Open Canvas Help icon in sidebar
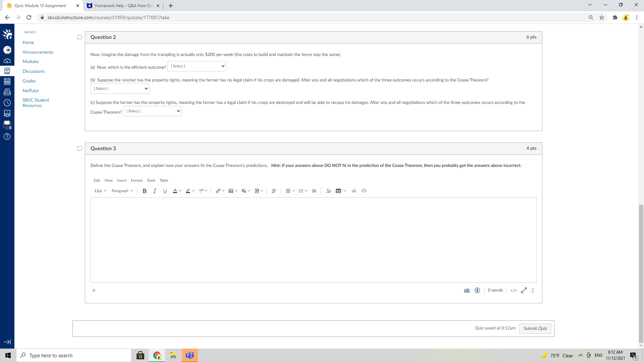The height and width of the screenshot is (362, 644). 7,136
